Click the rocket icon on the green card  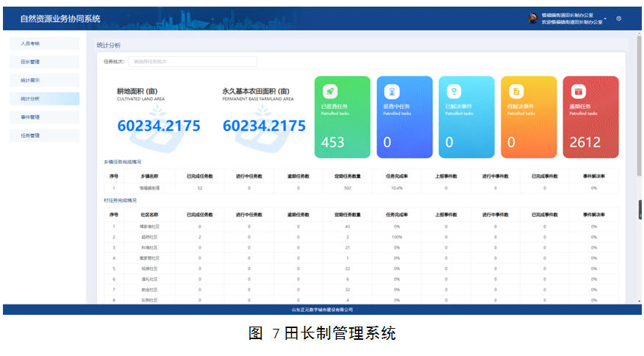(330, 91)
